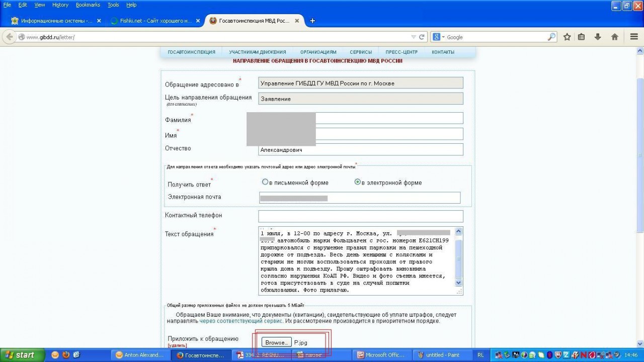Launch Firefox from the quick launch bar
644x362 pixels.
click(66, 355)
